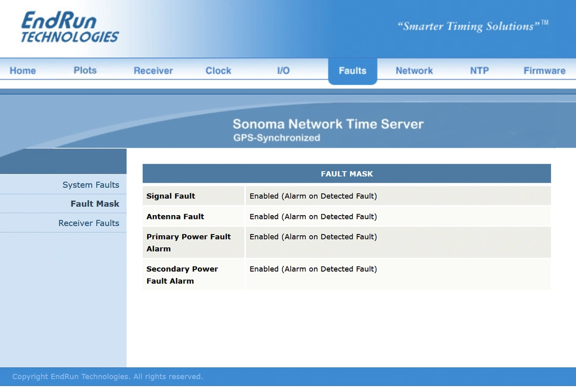The height and width of the screenshot is (392, 576).
Task: Click the EndRun Technologies logo
Action: [70, 27]
